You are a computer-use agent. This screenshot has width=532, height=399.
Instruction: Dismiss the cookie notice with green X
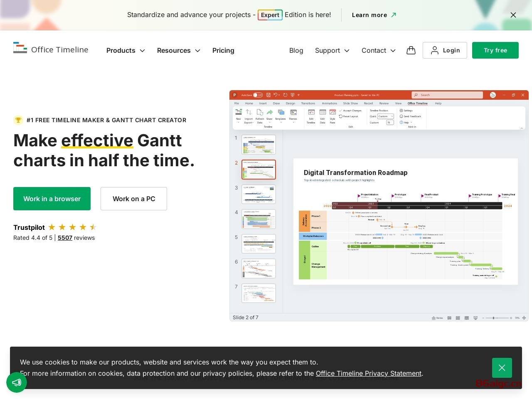[x=502, y=368]
